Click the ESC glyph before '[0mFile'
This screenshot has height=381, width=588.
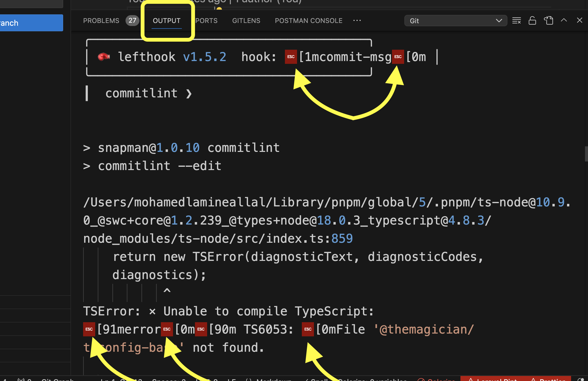pos(308,329)
